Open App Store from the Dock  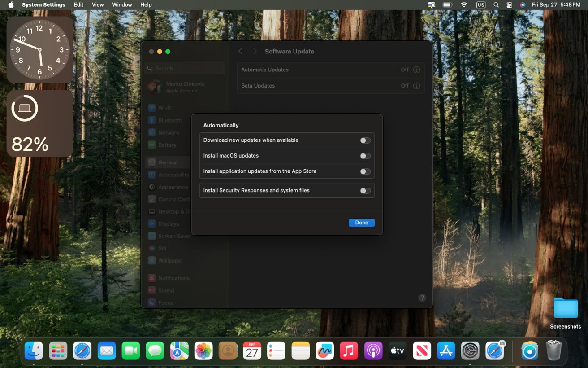(446, 350)
